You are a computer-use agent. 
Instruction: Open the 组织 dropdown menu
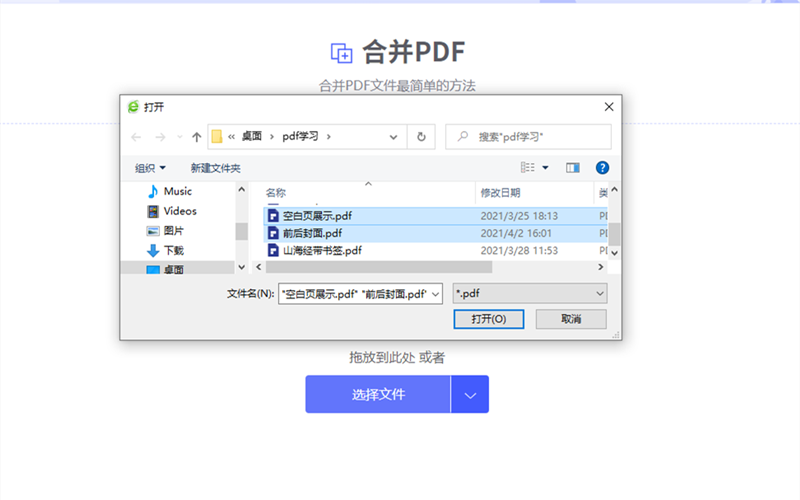(151, 168)
